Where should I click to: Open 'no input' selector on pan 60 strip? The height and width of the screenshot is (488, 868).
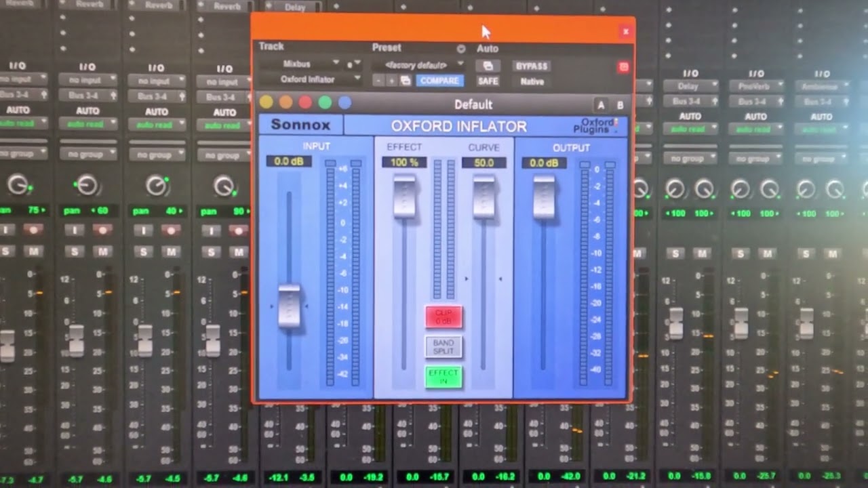click(87, 81)
